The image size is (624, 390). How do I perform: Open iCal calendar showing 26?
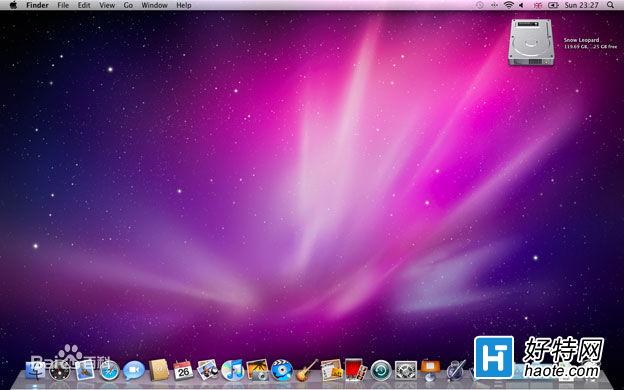(x=183, y=370)
